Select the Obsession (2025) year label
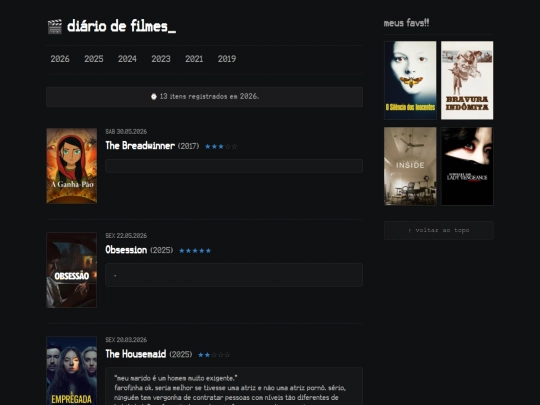Viewport: 540px width, 405px height. [x=162, y=250]
